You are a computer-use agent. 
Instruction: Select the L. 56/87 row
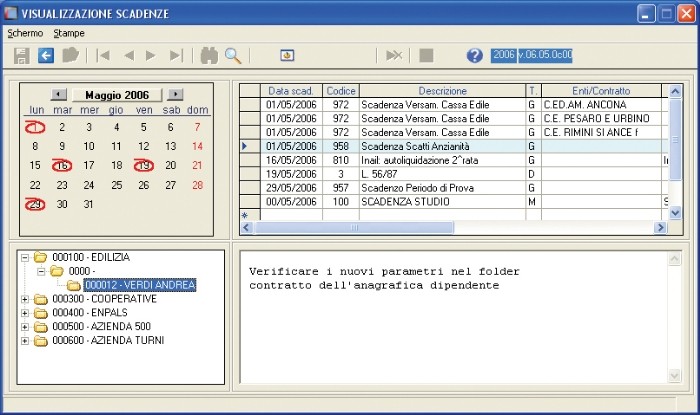pyautogui.click(x=454, y=174)
